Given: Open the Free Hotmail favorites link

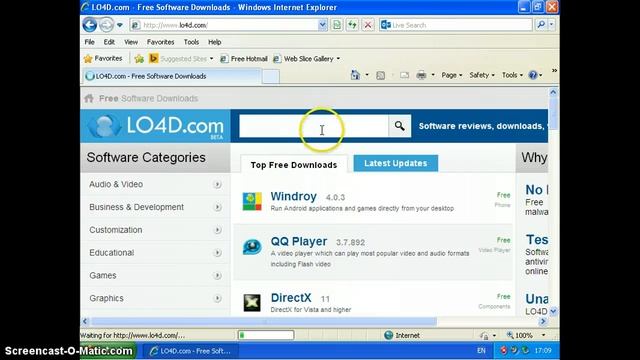Looking at the screenshot, I should click(244, 59).
